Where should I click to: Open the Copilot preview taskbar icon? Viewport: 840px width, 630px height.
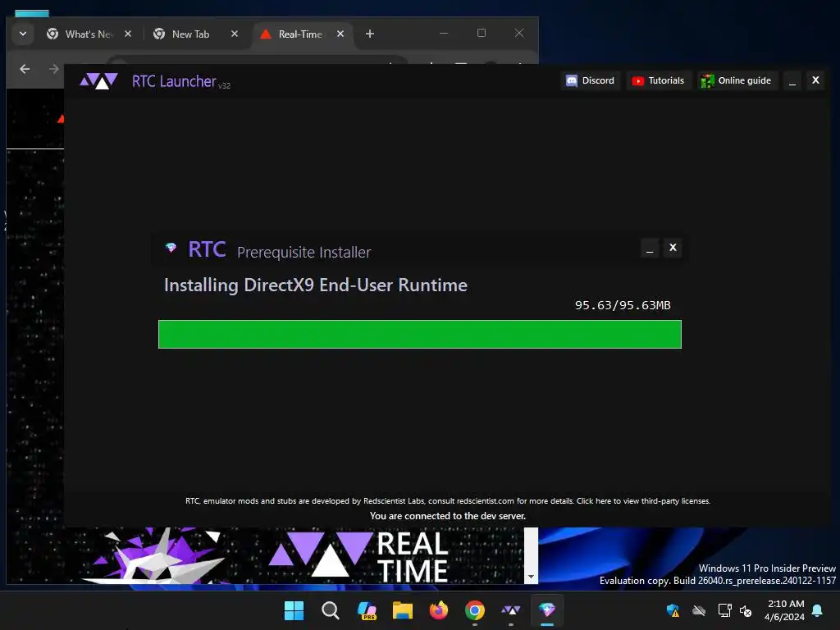click(367, 610)
